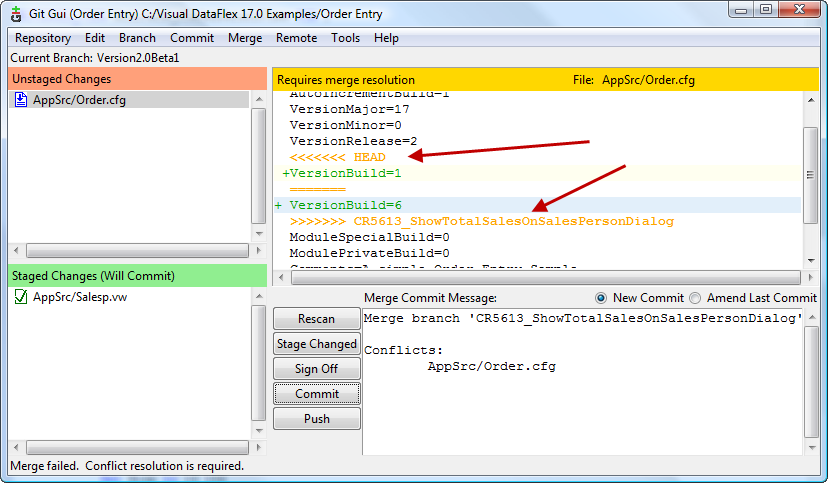Click the Git Gui title bar icon
This screenshot has width=828, height=483.
click(x=16, y=11)
